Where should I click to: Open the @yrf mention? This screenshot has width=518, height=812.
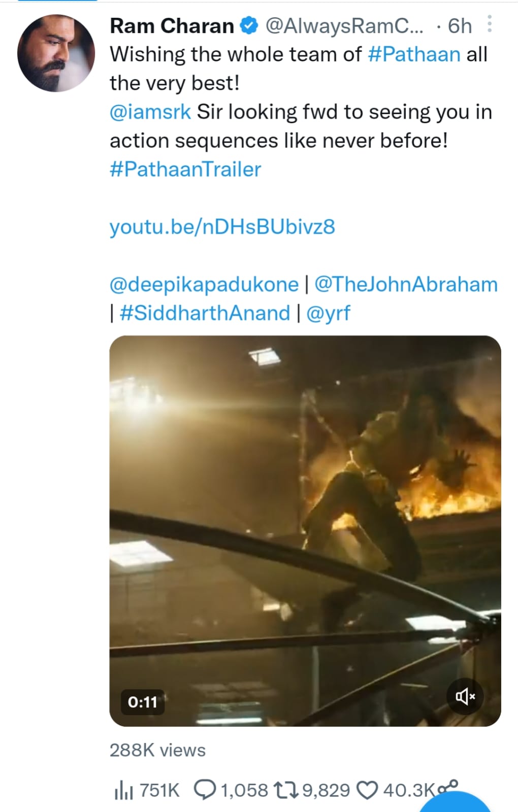tap(328, 313)
